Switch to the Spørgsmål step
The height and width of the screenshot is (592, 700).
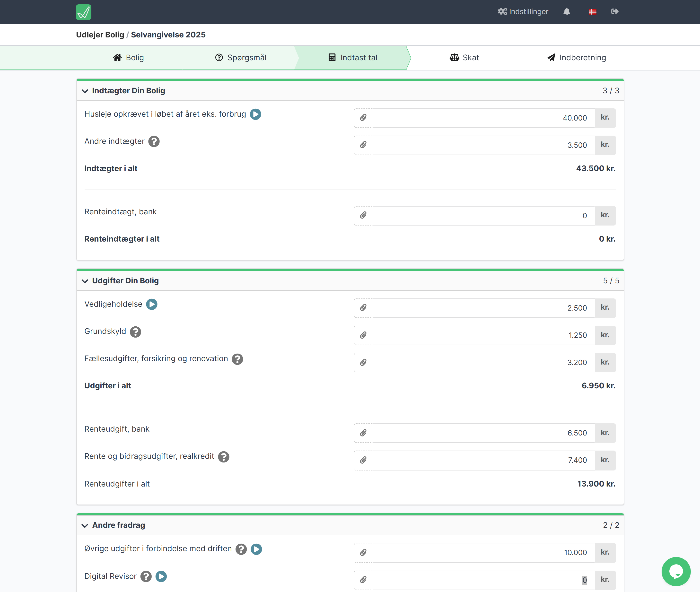point(240,58)
